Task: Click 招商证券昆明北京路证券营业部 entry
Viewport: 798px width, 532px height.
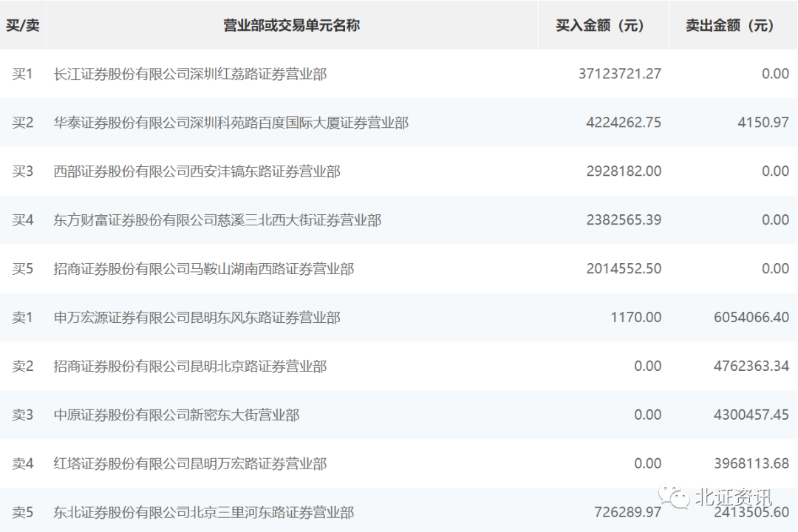Action: pos(190,366)
